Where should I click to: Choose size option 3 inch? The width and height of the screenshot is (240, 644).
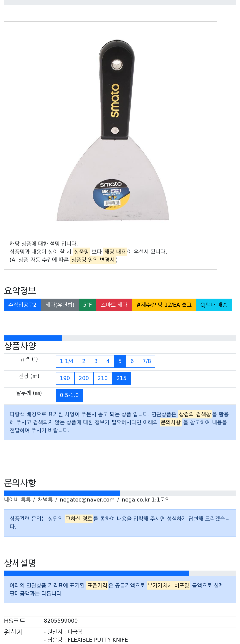tap(96, 361)
